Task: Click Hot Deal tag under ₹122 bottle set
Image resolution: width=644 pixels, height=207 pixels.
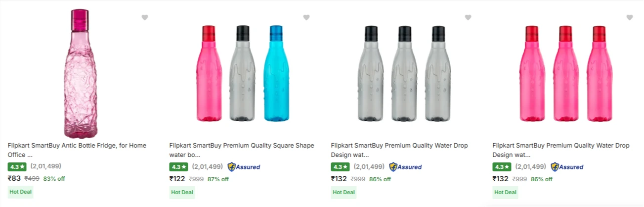Action: (x=182, y=192)
